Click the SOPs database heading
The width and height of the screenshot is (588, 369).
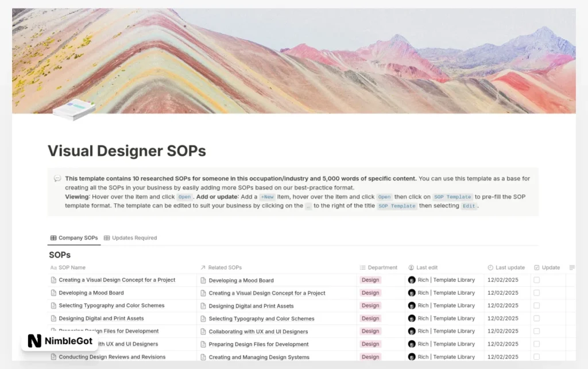point(60,255)
